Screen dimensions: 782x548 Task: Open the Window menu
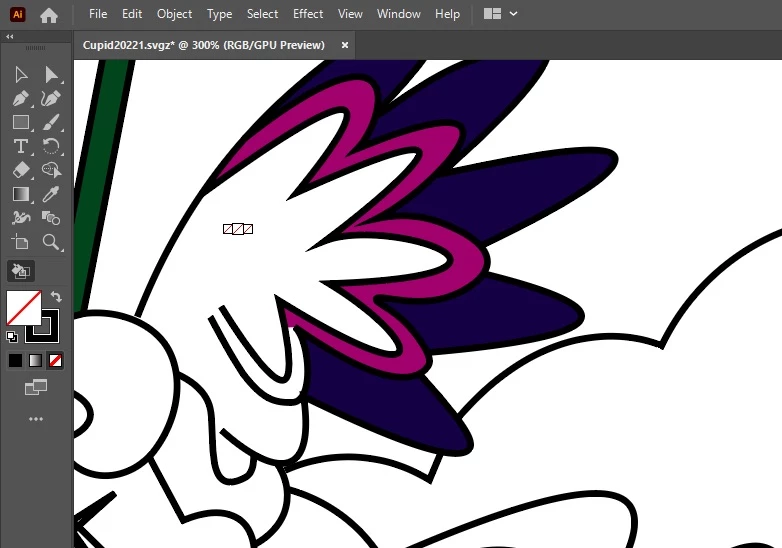[x=398, y=14]
